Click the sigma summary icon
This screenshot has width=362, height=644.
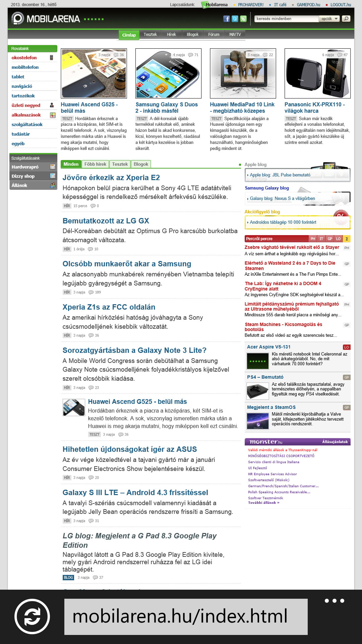347,239
